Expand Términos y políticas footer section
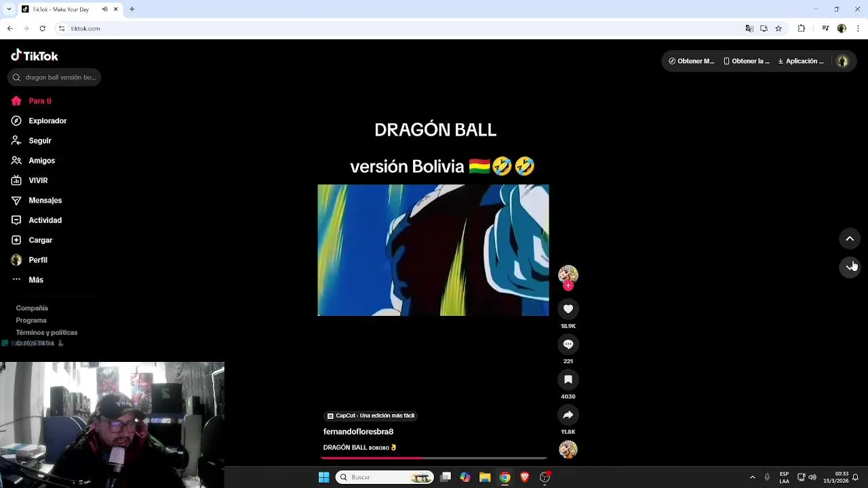This screenshot has height=488, width=868. coord(47,333)
